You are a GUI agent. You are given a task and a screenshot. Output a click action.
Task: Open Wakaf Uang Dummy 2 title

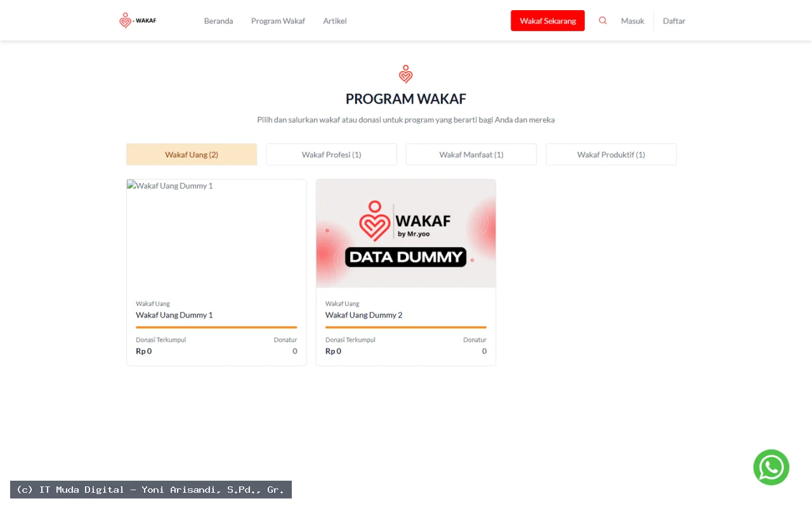[x=364, y=315]
